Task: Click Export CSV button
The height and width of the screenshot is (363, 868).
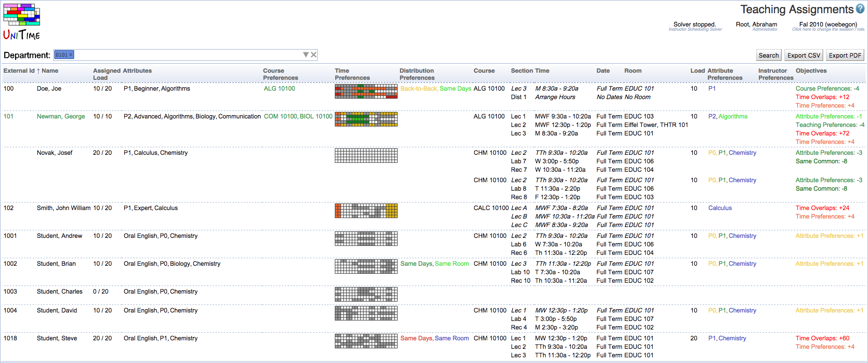Action: pyautogui.click(x=804, y=55)
